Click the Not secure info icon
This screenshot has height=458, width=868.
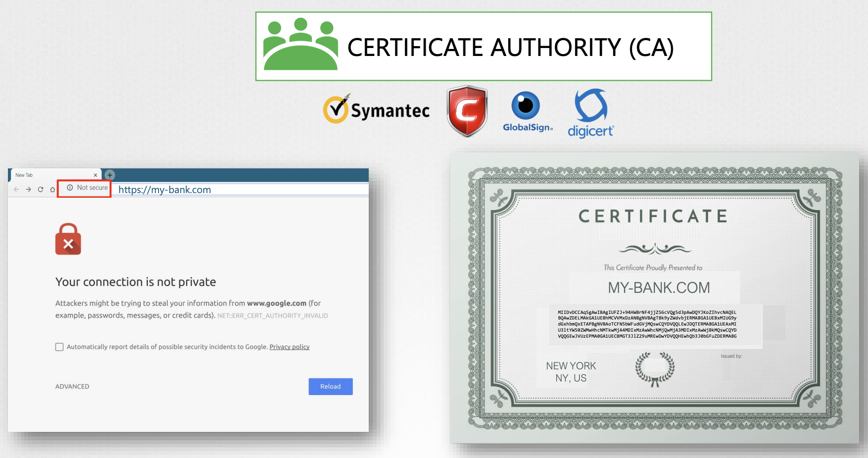pyautogui.click(x=70, y=187)
